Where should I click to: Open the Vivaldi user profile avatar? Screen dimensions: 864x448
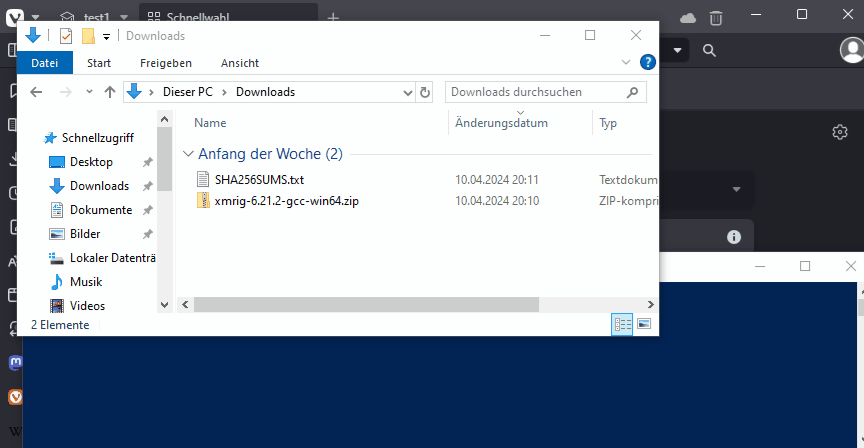pos(851,50)
